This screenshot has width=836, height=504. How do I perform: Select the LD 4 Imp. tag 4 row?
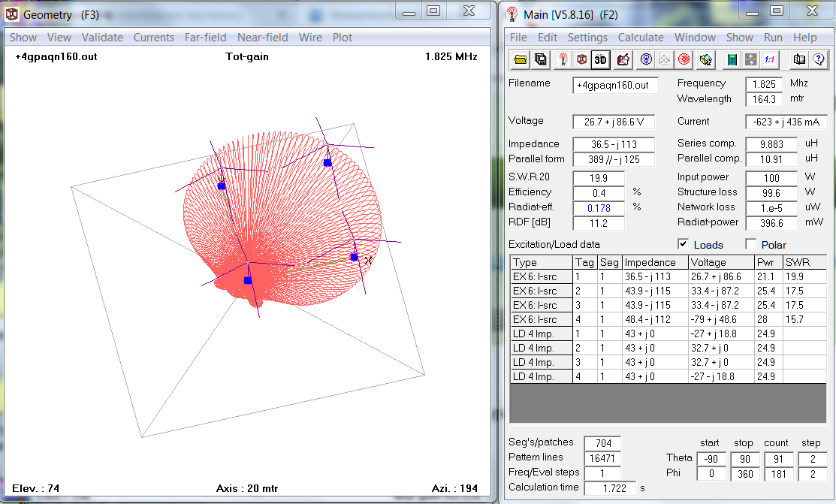pyautogui.click(x=668, y=376)
